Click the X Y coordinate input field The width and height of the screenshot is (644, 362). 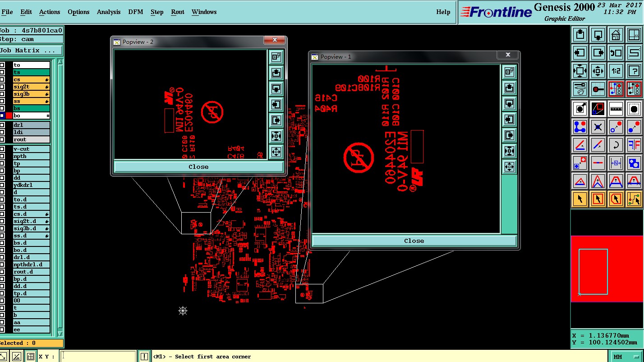pyautogui.click(x=98, y=357)
